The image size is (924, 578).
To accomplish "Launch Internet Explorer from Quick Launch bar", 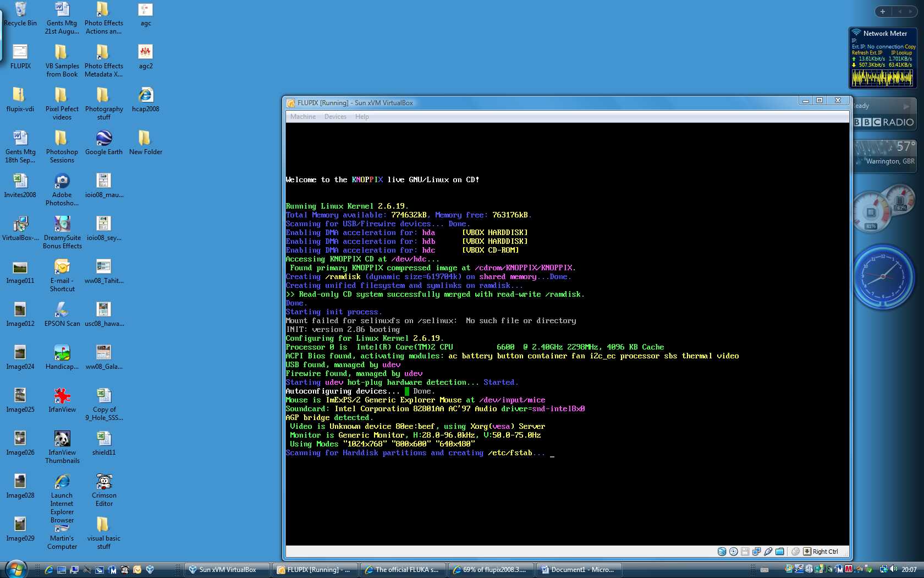I will click(x=48, y=570).
